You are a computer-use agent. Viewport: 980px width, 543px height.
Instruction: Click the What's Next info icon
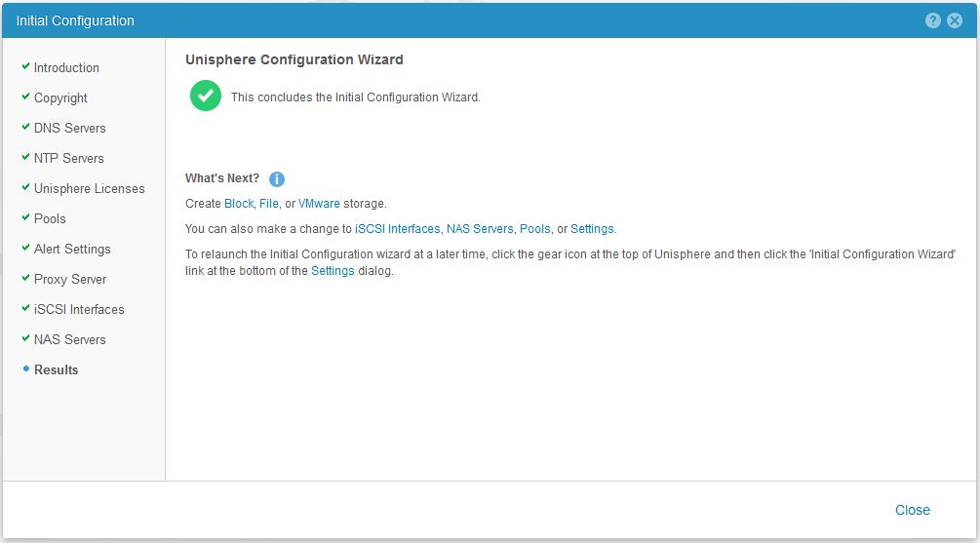(x=276, y=179)
